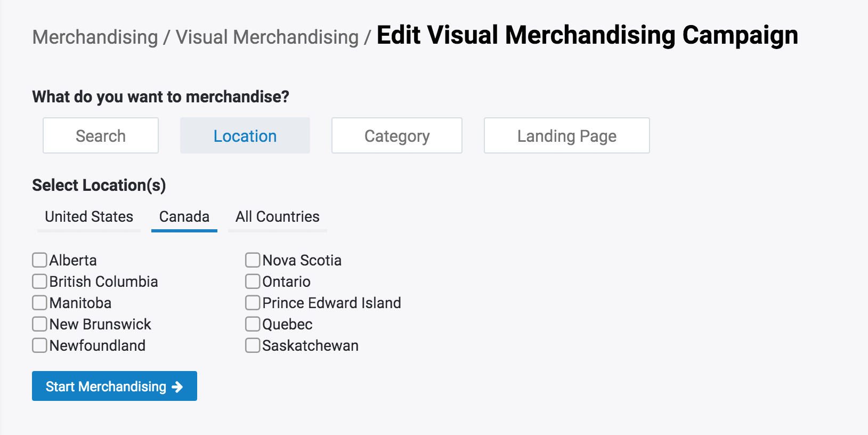Open the All Countries tab
The image size is (868, 435).
point(278,217)
